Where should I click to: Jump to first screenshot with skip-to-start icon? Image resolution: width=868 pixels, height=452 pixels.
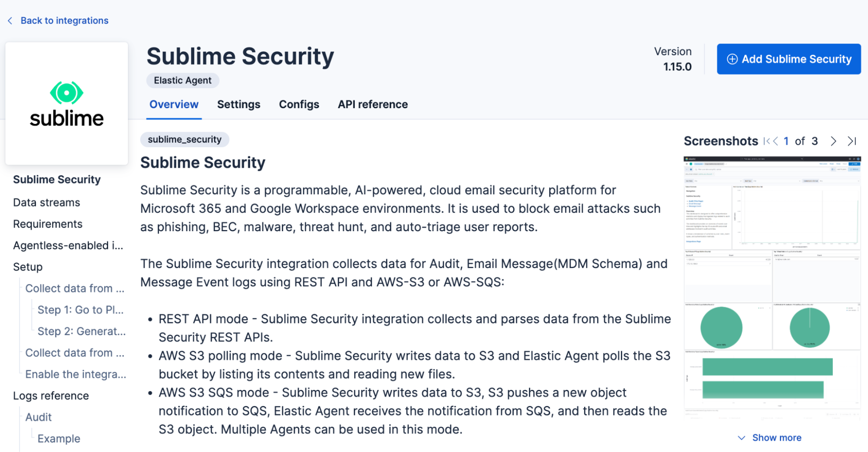(766, 141)
